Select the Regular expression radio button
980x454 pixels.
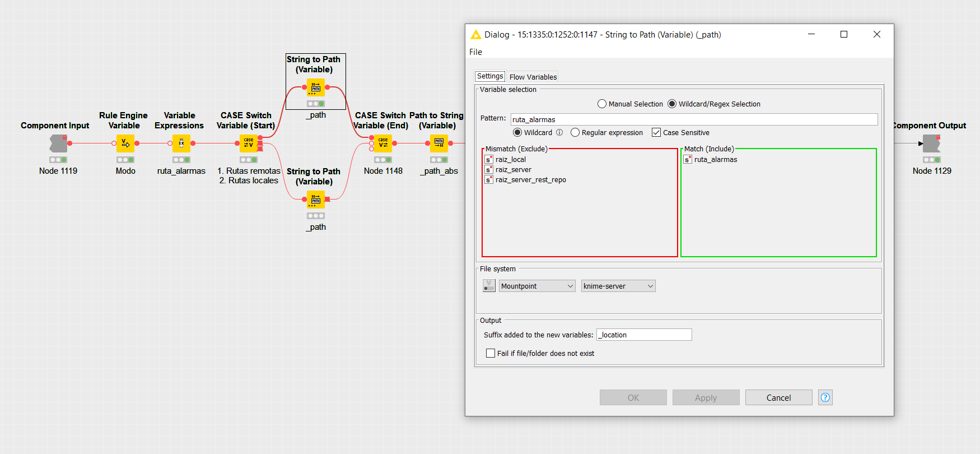pos(575,133)
